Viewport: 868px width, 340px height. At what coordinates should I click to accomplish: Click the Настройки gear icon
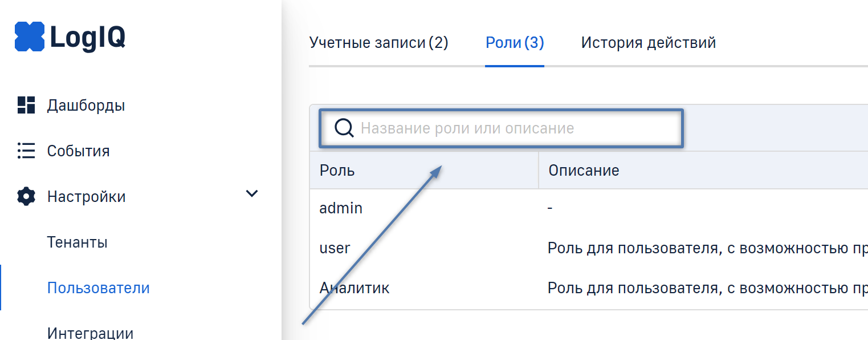pyautogui.click(x=26, y=197)
